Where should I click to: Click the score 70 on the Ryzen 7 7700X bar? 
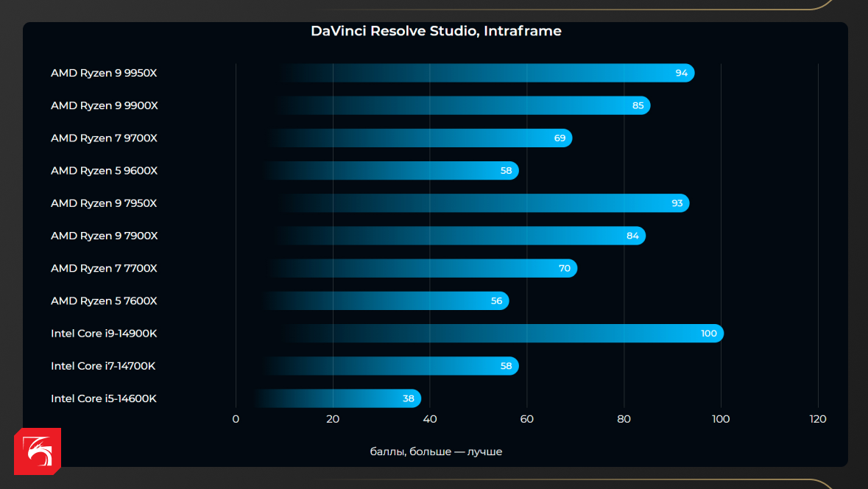[565, 268]
